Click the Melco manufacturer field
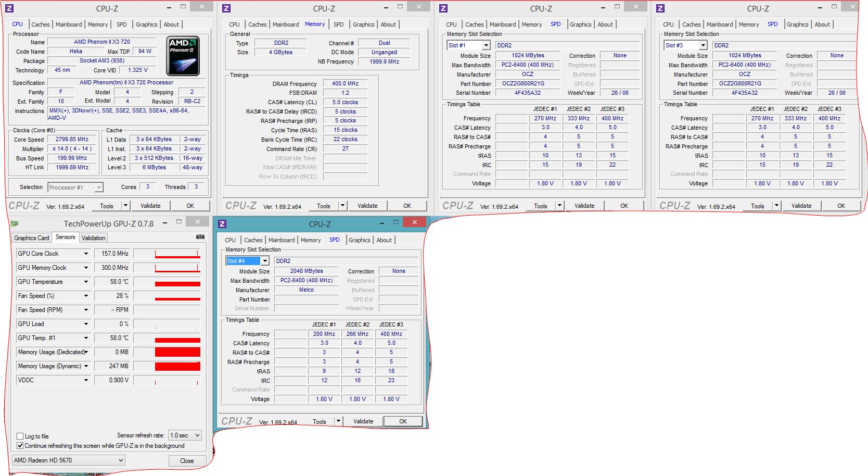The image size is (868, 476). (307, 290)
